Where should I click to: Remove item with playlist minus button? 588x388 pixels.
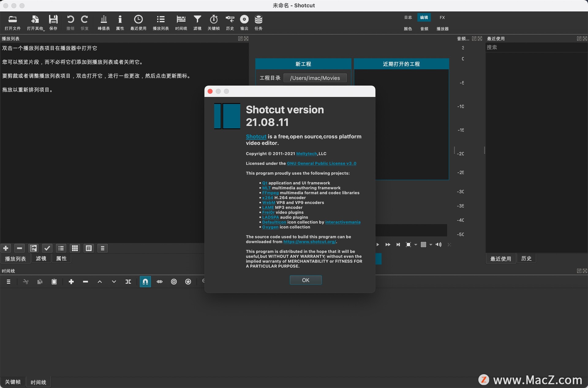click(x=20, y=248)
